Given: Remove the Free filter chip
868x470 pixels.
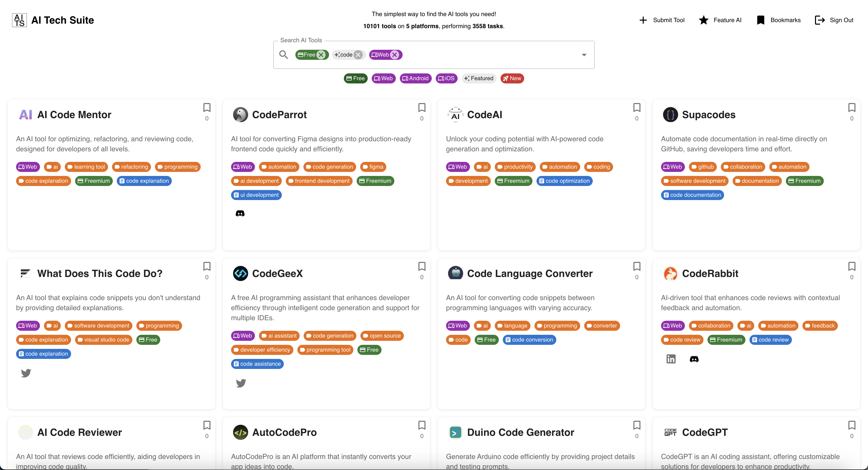Looking at the screenshot, I should pos(321,55).
